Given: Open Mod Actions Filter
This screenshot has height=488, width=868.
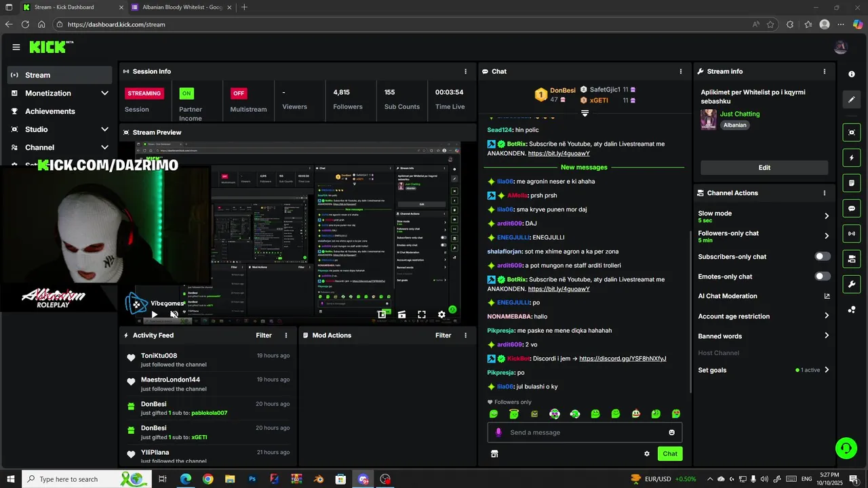Looking at the screenshot, I should point(443,335).
